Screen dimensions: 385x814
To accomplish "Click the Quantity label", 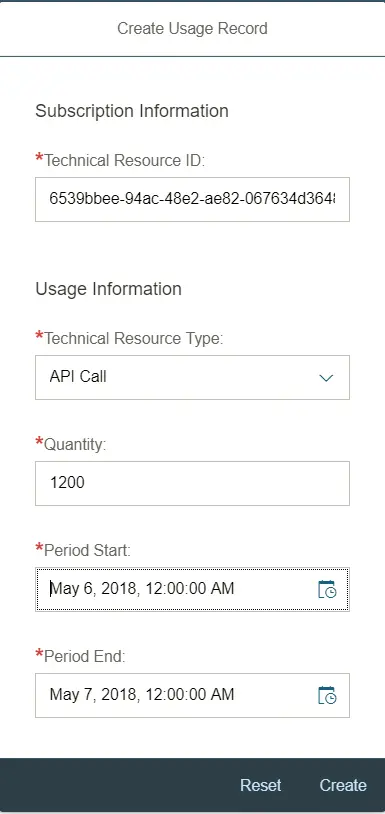I will click(x=75, y=444).
